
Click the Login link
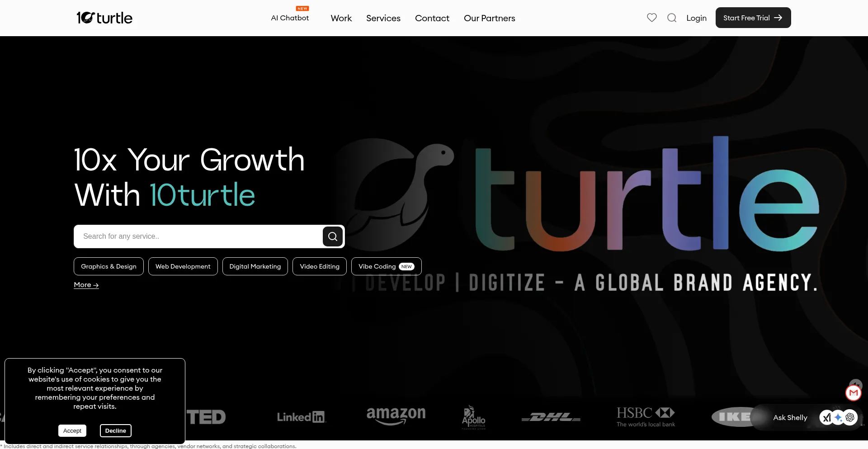click(x=696, y=18)
